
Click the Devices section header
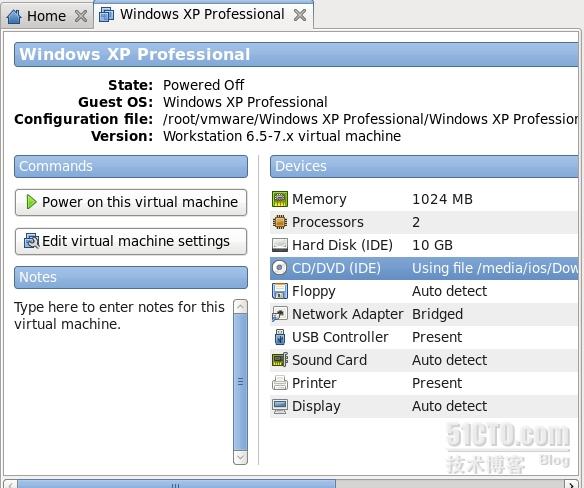pos(424,167)
